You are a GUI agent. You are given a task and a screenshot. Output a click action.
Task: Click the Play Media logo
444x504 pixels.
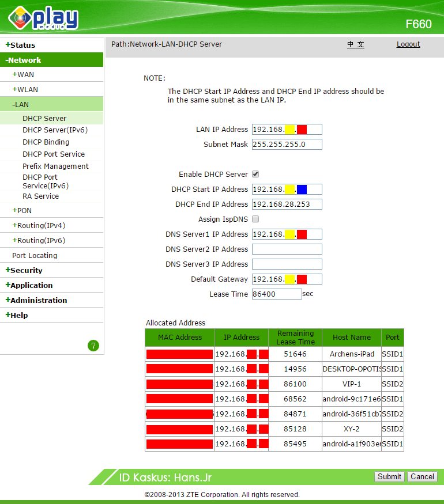click(43, 17)
